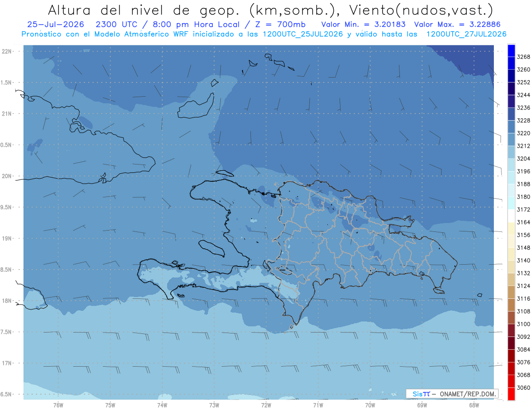This screenshot has height=411, width=532.
Task: Click legend value "3124"
Action: click(524, 286)
